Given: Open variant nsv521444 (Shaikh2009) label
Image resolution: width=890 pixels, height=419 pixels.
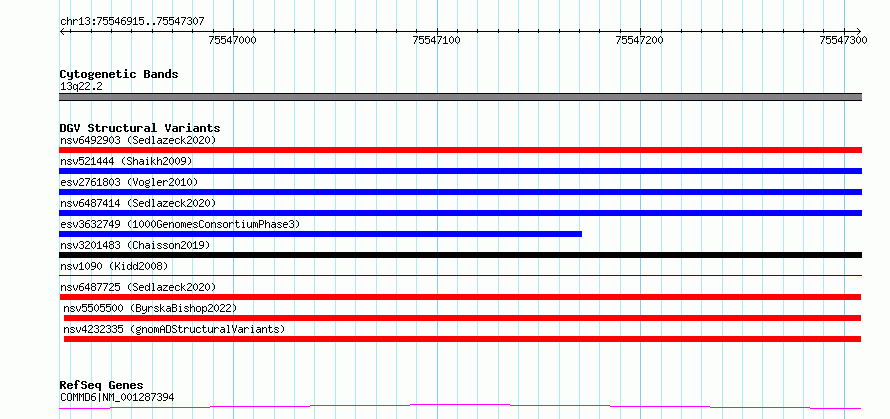Looking at the screenshot, I should [x=126, y=161].
